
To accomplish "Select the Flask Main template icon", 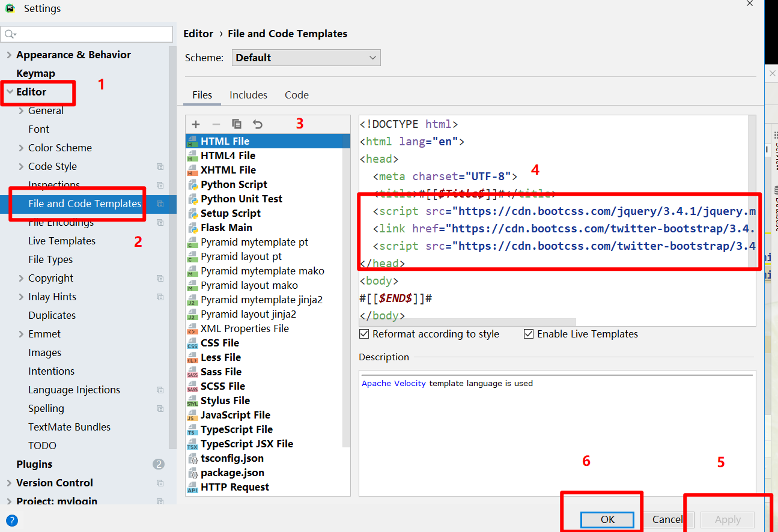I will tap(193, 228).
